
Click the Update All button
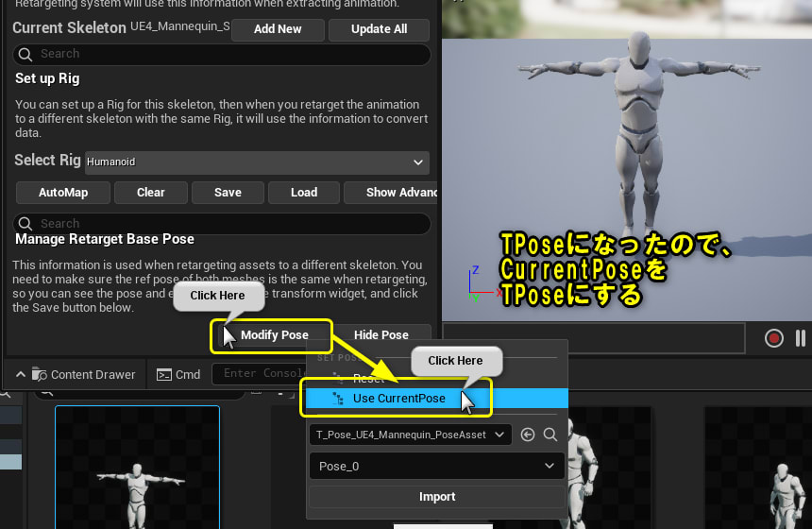(379, 29)
